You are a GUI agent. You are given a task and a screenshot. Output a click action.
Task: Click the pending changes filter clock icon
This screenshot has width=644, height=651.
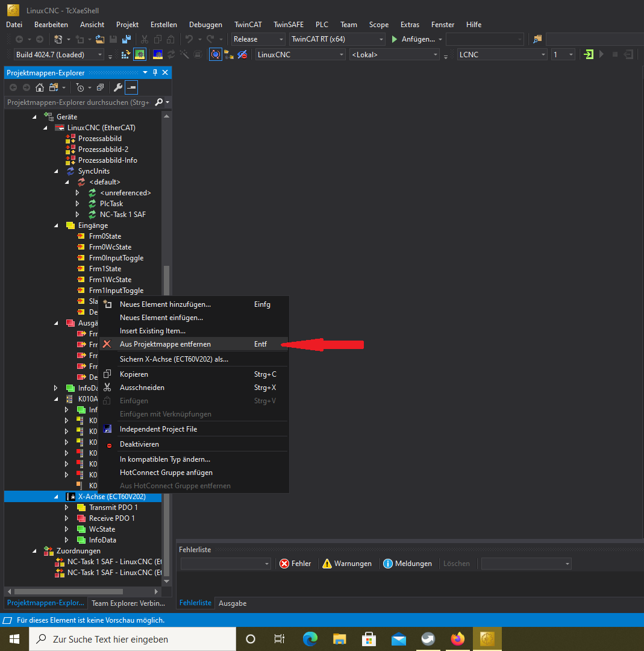[80, 87]
